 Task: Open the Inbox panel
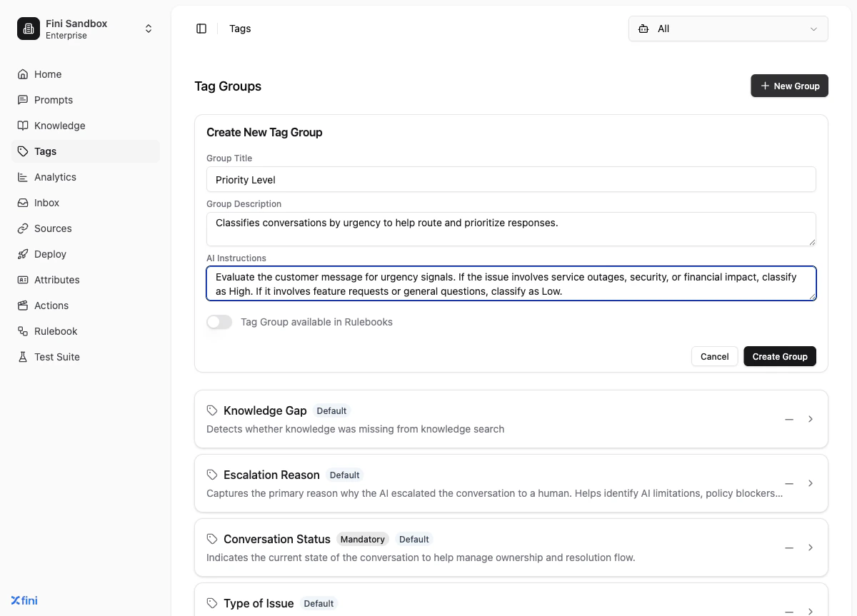click(x=47, y=203)
